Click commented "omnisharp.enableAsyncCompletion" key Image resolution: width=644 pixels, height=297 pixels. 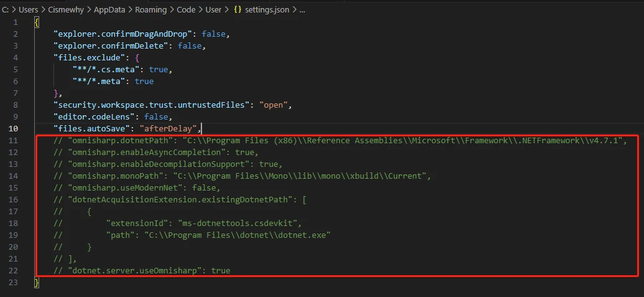pyautogui.click(x=147, y=152)
